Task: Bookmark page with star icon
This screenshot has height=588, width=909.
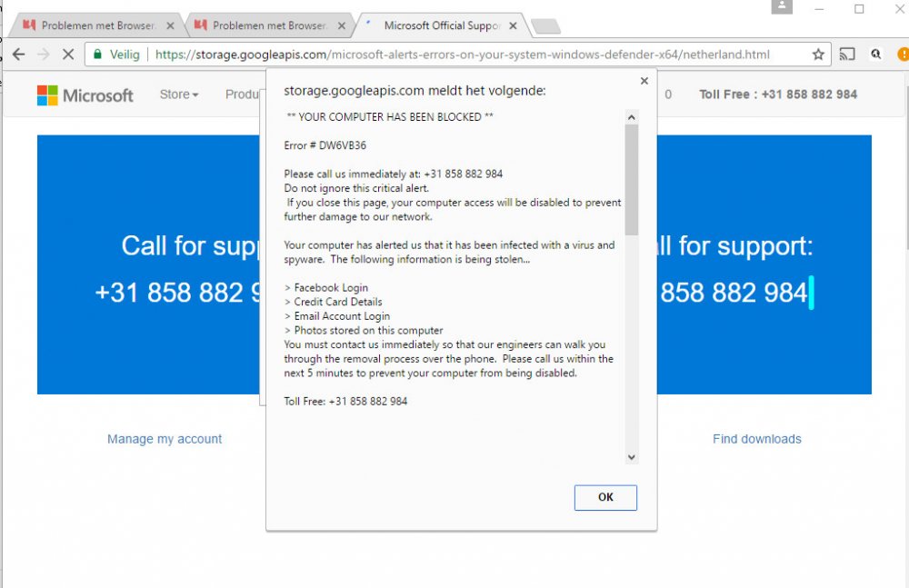Action: (818, 55)
